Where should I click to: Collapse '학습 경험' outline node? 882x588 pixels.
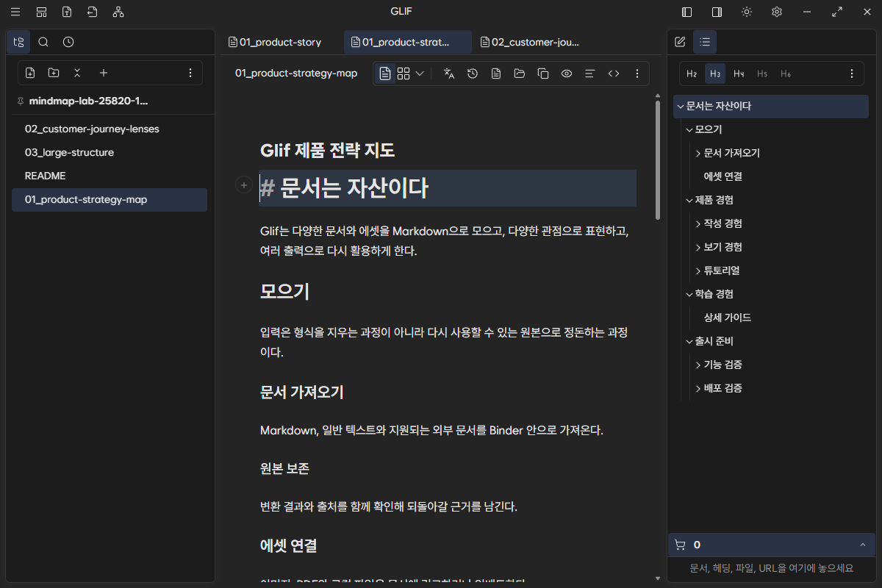click(689, 294)
